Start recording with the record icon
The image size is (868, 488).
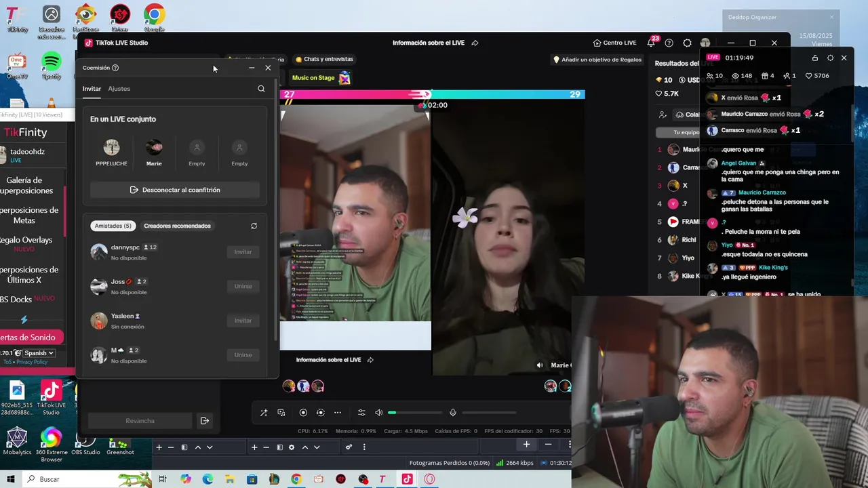[303, 412]
